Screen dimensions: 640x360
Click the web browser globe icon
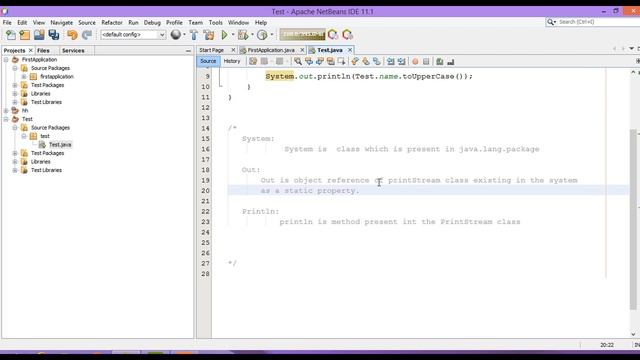point(176,35)
